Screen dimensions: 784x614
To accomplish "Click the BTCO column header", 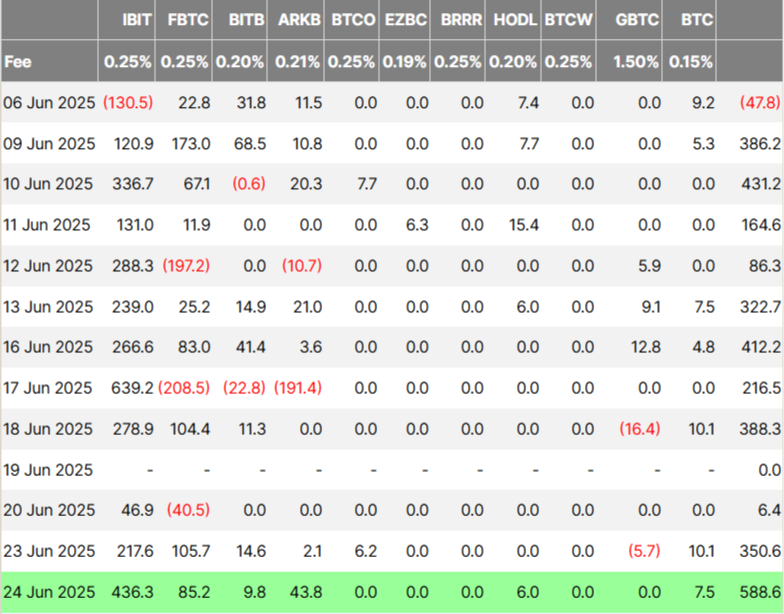I will coord(353,20).
